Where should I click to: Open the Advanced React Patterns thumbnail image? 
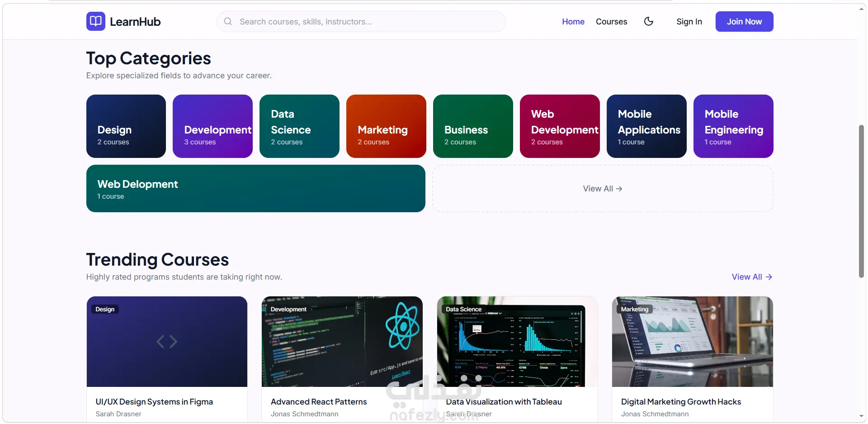click(342, 342)
